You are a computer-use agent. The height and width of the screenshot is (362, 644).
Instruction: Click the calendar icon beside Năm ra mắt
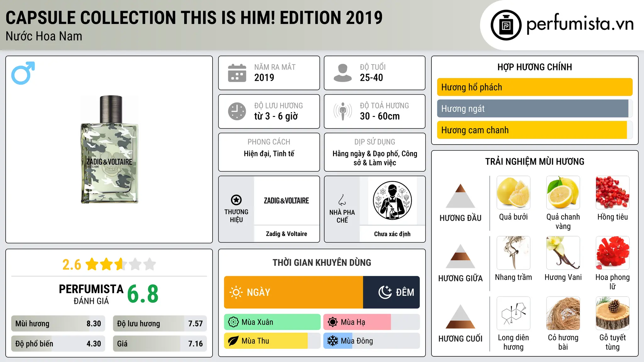(237, 73)
